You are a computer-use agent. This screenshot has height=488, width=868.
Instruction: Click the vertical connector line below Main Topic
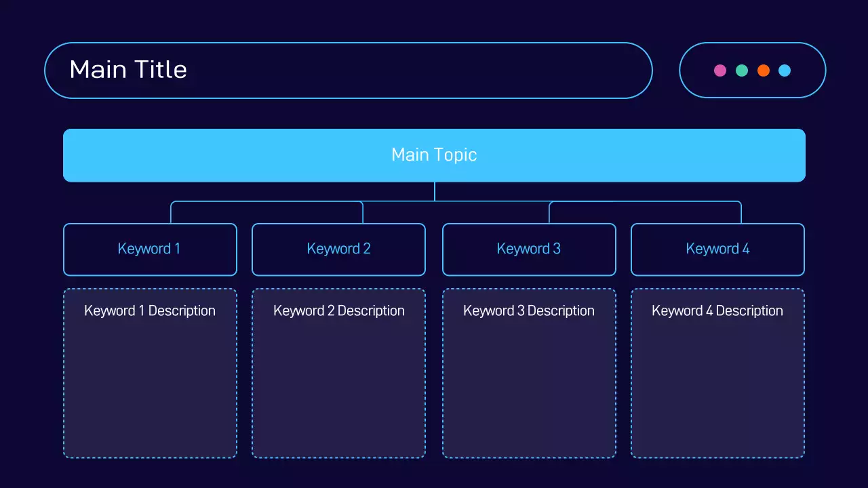coord(435,191)
